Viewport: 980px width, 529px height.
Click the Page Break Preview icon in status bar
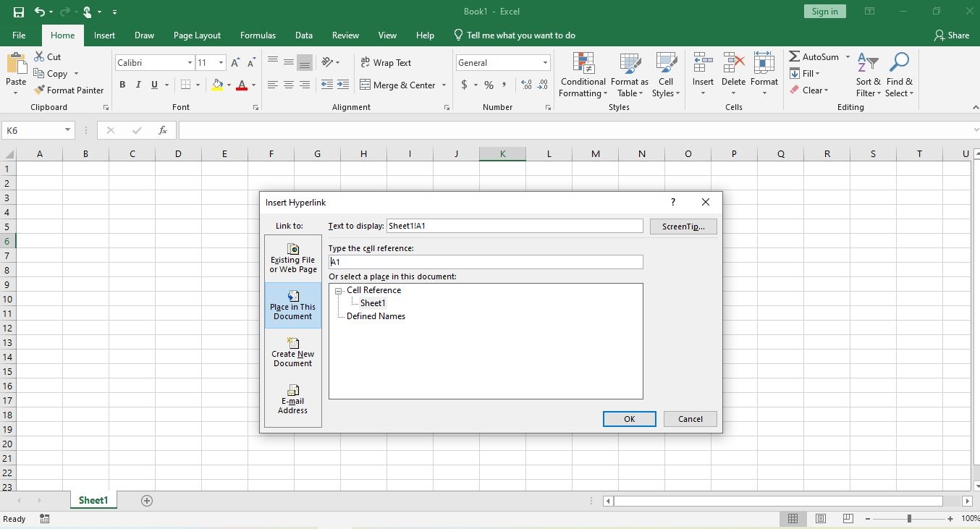(848, 519)
